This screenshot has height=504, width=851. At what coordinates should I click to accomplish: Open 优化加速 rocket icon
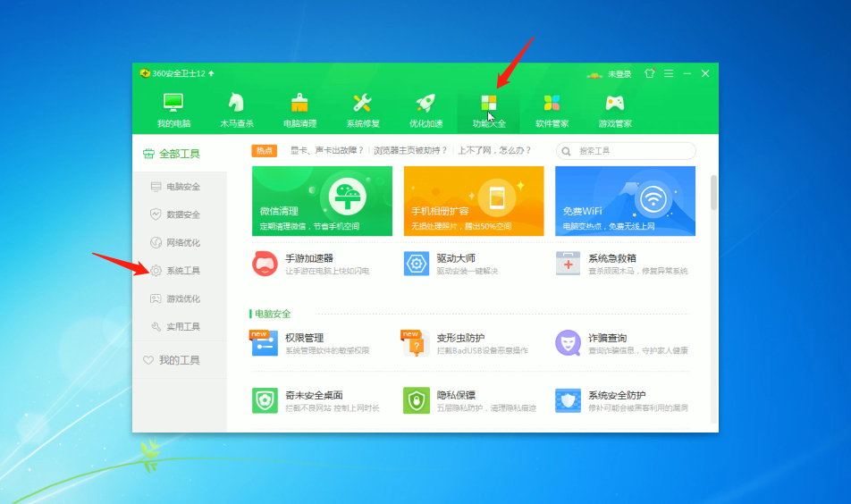[x=425, y=102]
